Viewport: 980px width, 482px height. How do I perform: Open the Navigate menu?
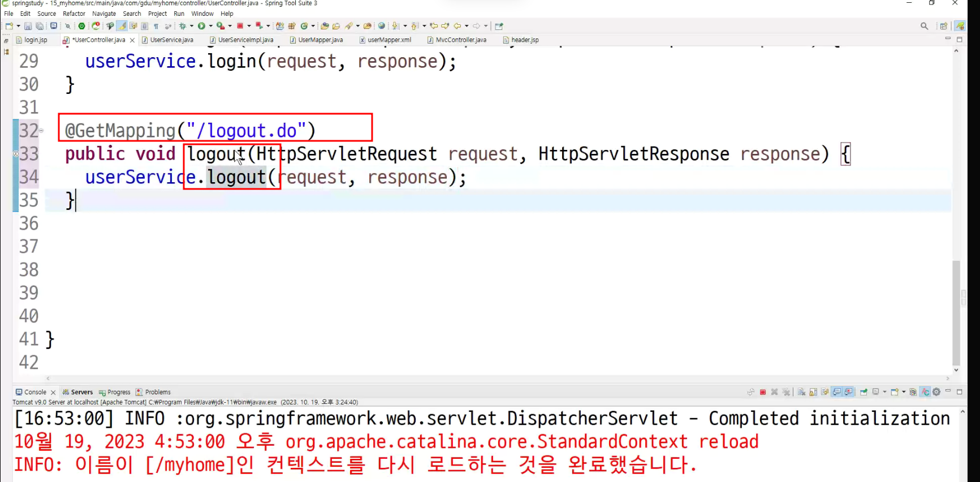pyautogui.click(x=104, y=14)
